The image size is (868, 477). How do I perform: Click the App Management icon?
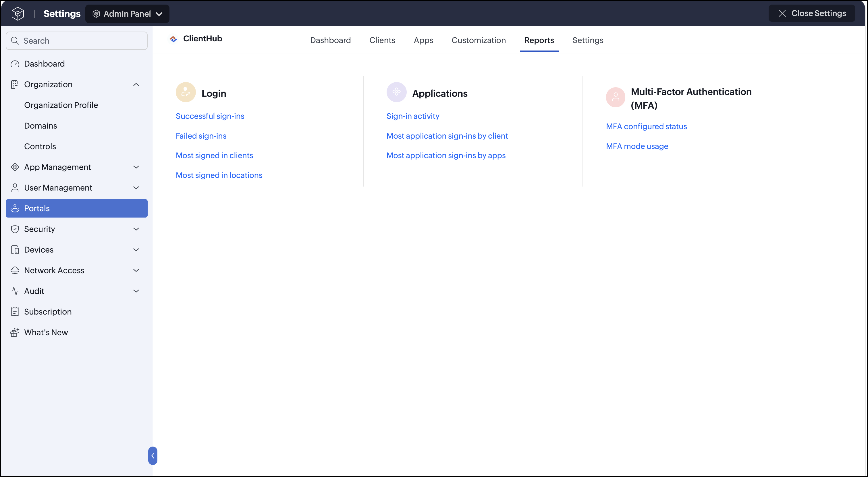pyautogui.click(x=15, y=167)
